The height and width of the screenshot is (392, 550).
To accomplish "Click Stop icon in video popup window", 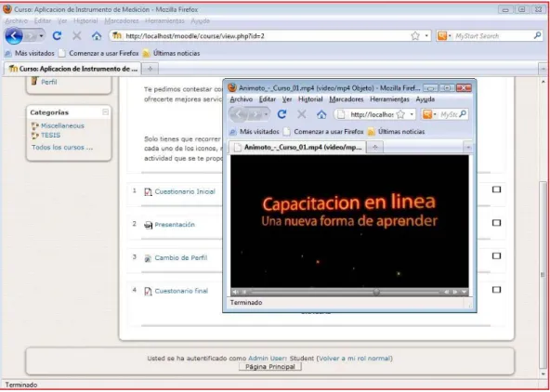I will click(x=302, y=114).
